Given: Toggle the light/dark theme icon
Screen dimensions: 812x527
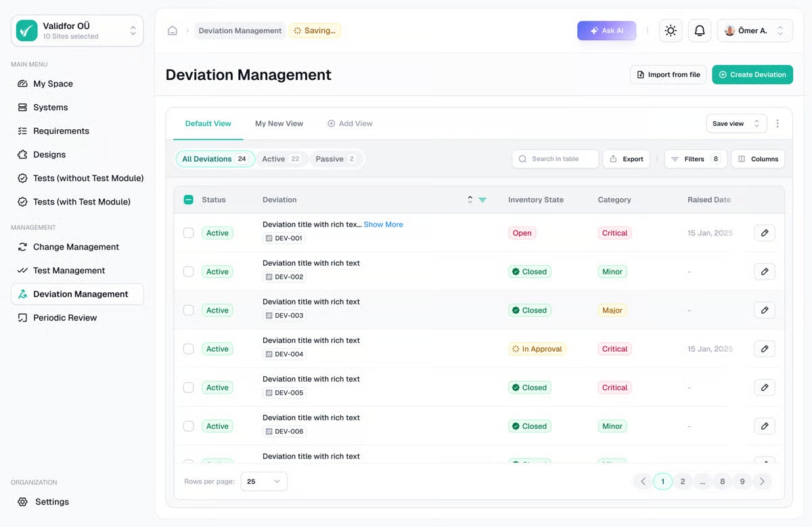Looking at the screenshot, I should click(670, 30).
